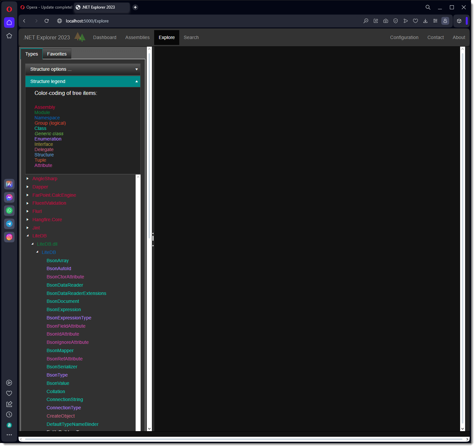Image resolution: width=476 pixels, height=448 pixels.
Task: Switch to the Types tab
Action: pos(32,54)
